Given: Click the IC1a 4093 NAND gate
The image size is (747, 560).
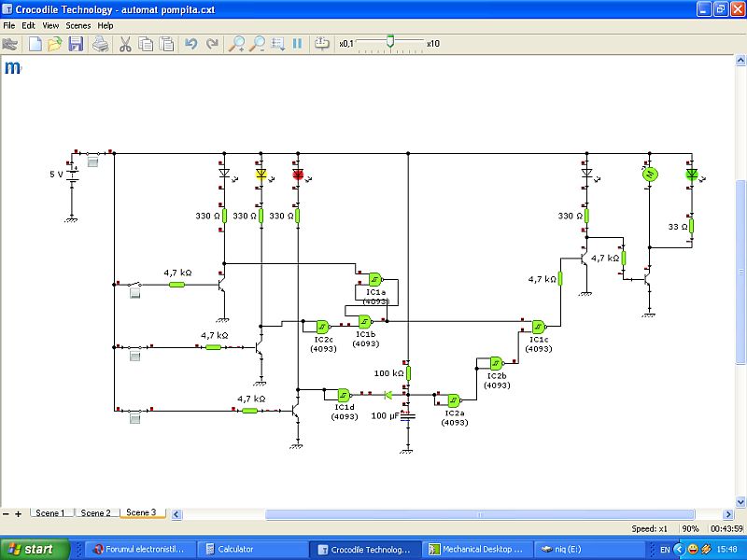Looking at the screenshot, I should point(374,279).
